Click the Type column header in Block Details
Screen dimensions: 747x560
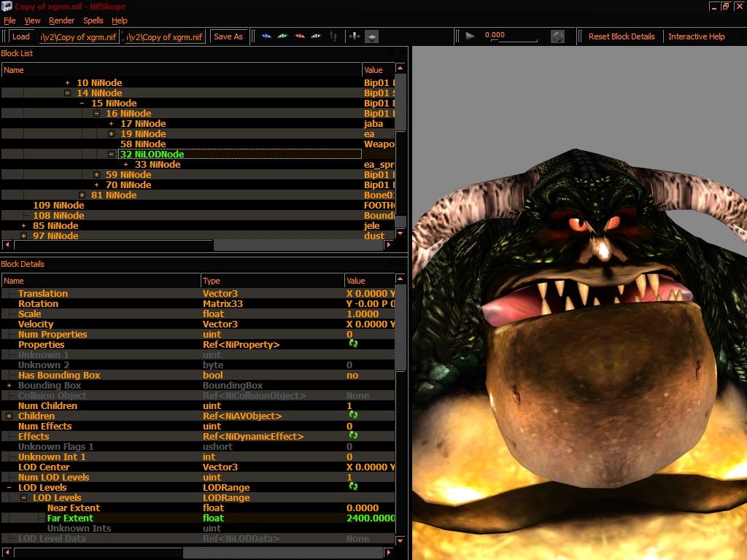[272, 281]
